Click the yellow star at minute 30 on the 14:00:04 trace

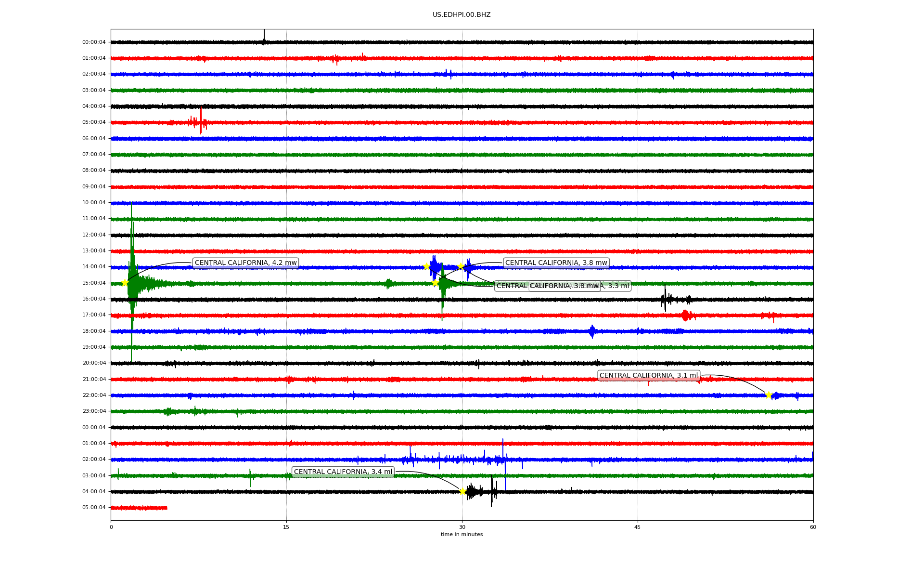(461, 266)
